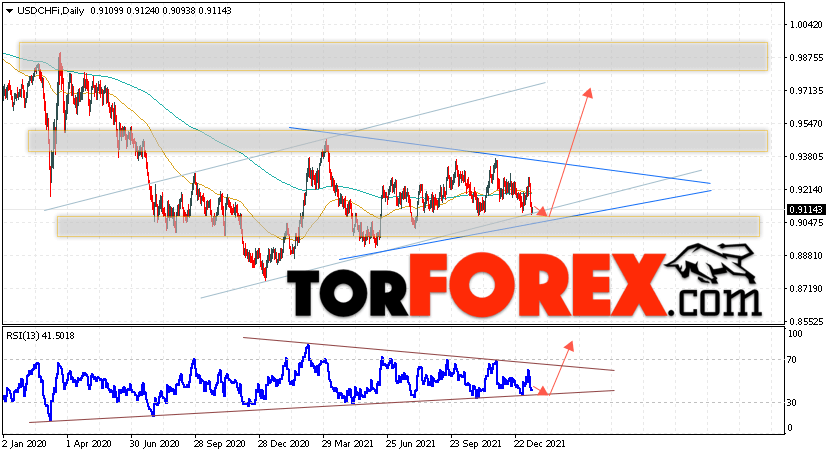Select the 0.92140 price axis level

coord(806,189)
